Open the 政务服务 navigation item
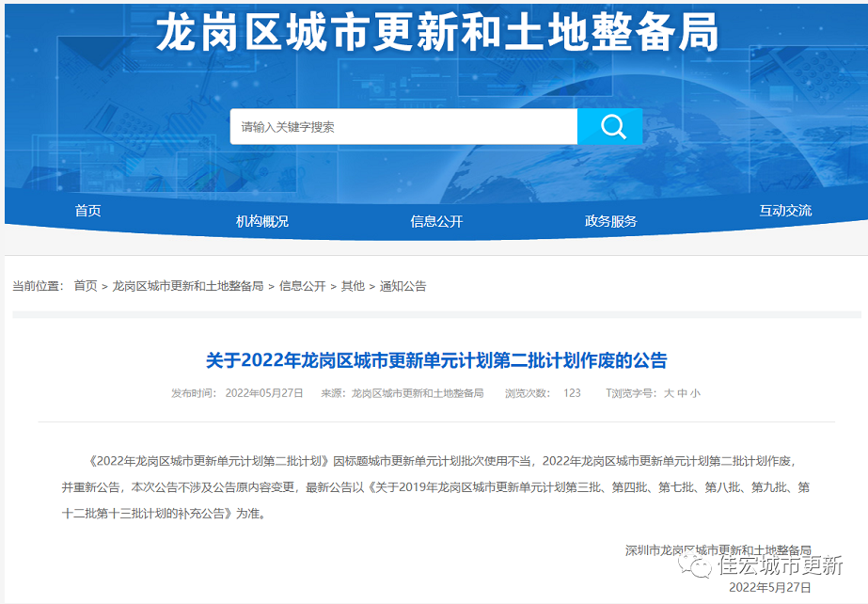 (x=610, y=221)
